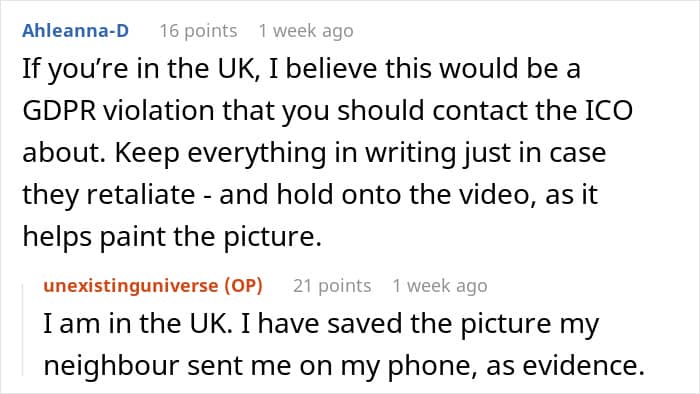Click the word 'violation' in top comment
The image size is (700, 394).
[159, 110]
